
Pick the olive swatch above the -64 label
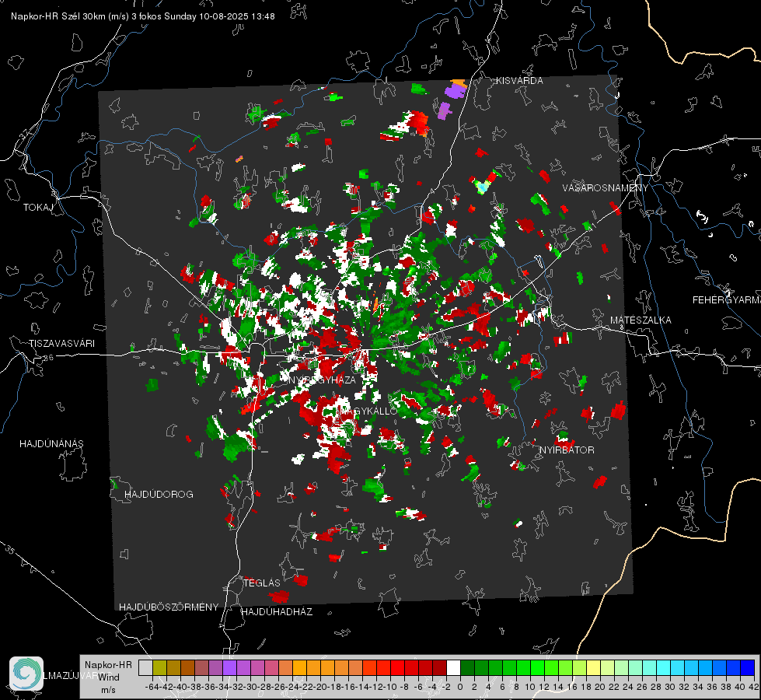159,667
